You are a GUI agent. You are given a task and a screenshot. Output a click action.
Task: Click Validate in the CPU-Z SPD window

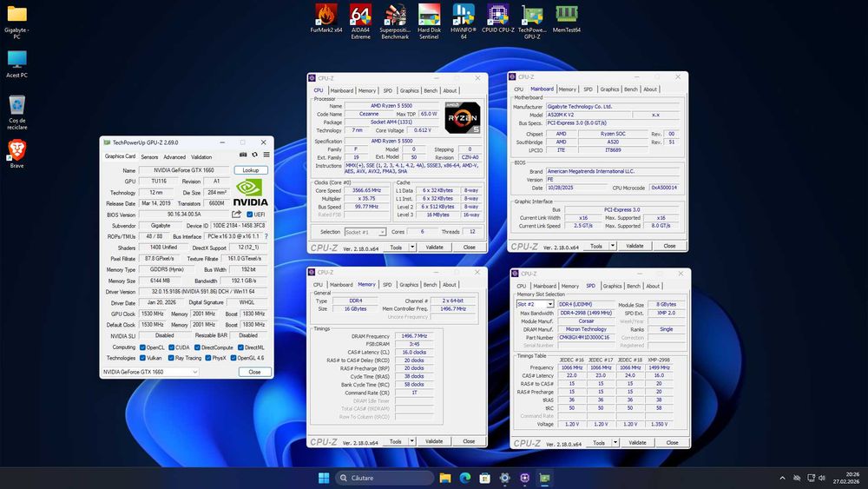click(x=638, y=443)
